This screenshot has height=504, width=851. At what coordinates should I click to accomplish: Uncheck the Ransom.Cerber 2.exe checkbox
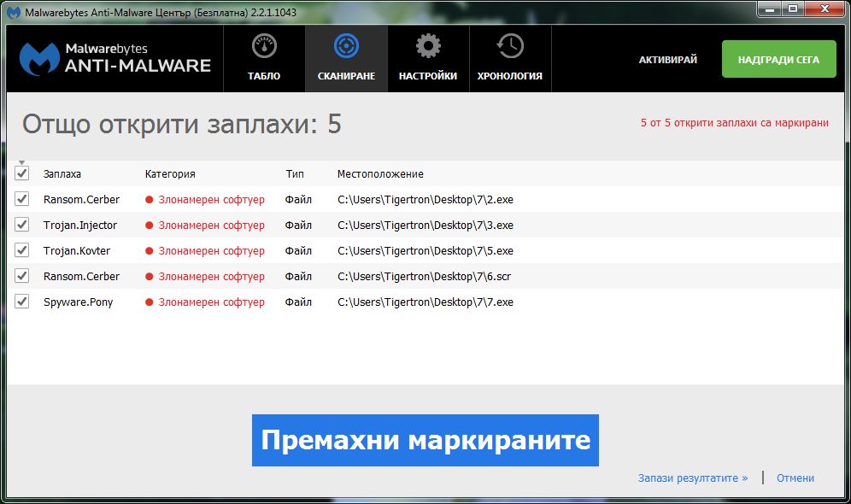21,198
